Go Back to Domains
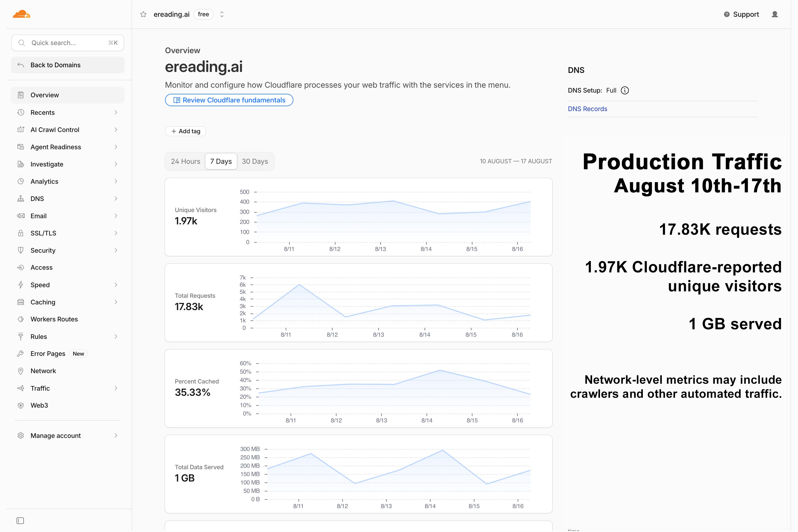 click(x=67, y=65)
